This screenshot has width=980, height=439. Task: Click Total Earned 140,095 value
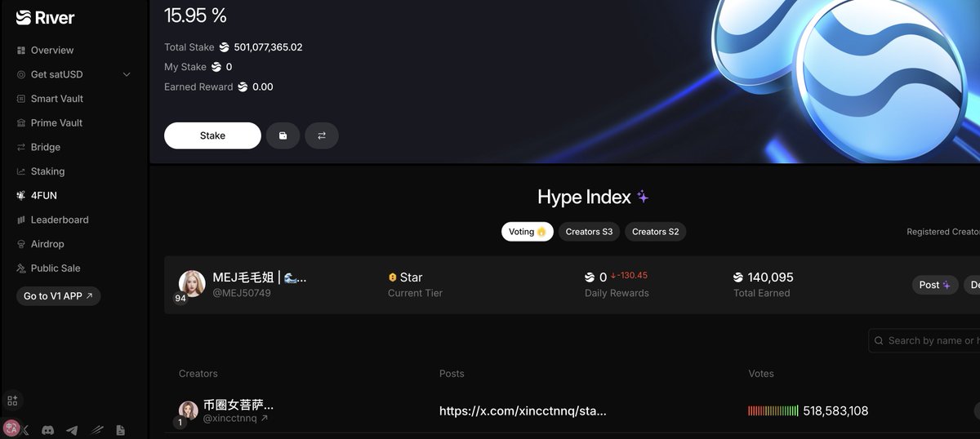(770, 277)
